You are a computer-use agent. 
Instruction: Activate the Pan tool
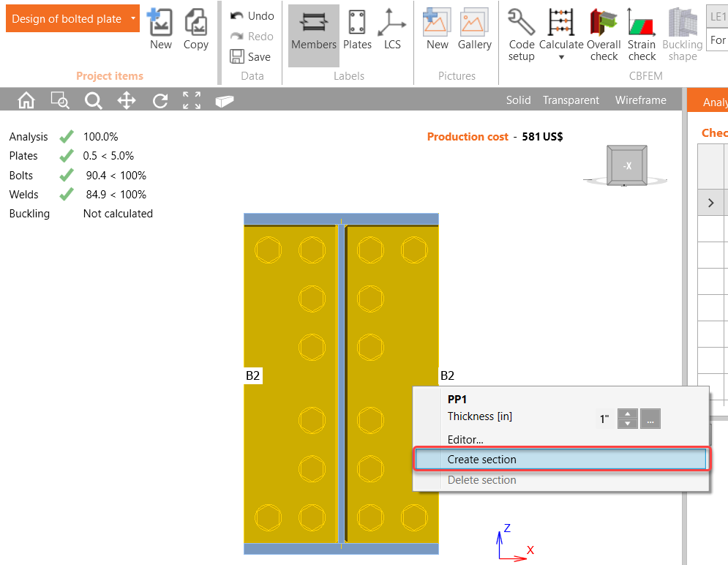[x=126, y=100]
